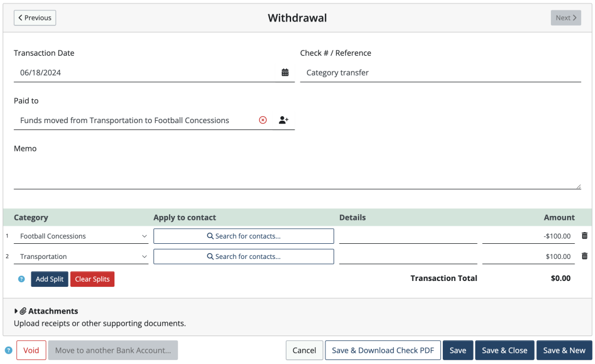This screenshot has width=595, height=364.
Task: Open the Transportation category dropdown
Action: 81,257
